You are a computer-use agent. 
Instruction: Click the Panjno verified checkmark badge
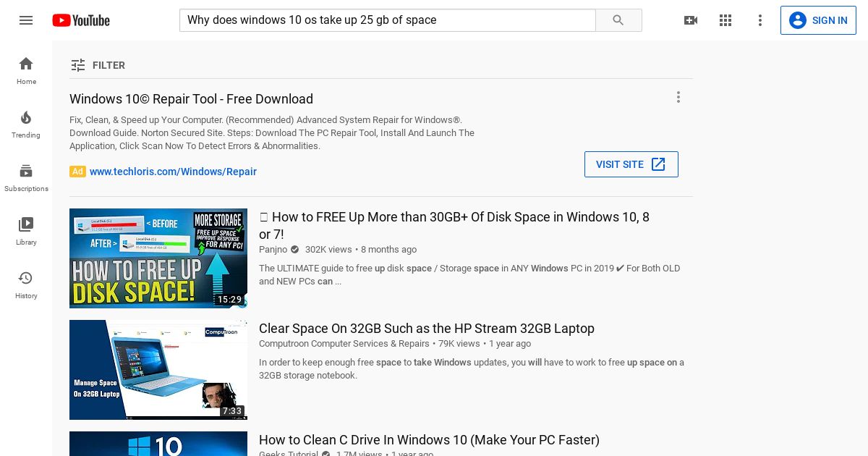coord(294,249)
